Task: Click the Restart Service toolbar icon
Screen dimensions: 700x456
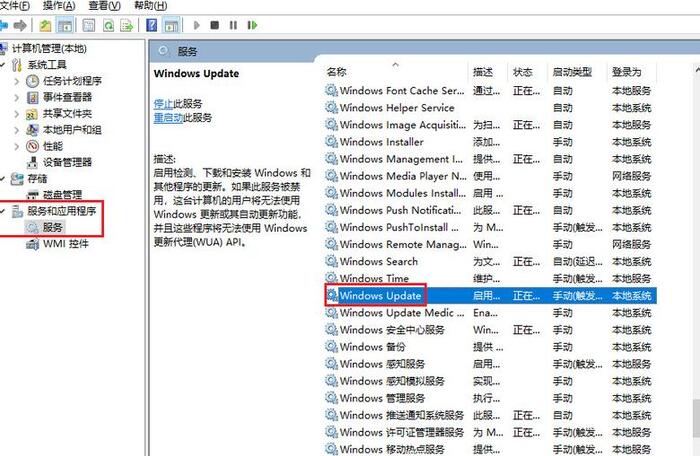Action: point(252,25)
